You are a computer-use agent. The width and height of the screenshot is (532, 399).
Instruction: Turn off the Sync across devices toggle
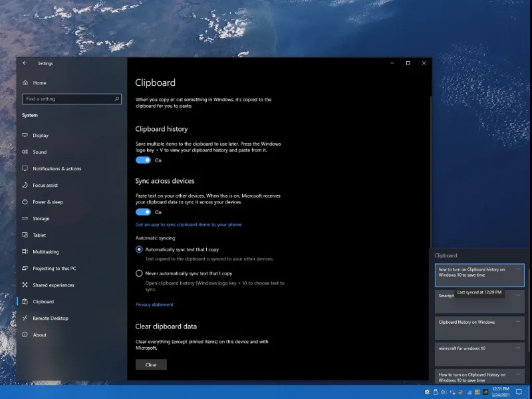pos(143,212)
